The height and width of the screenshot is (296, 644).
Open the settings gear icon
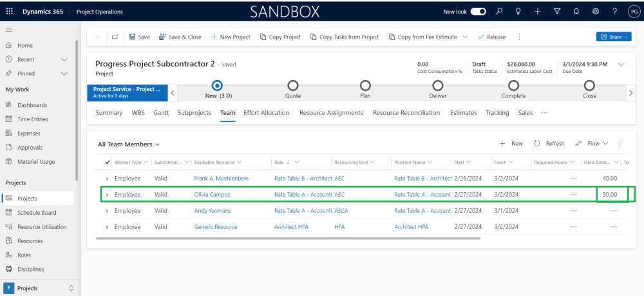pos(596,12)
